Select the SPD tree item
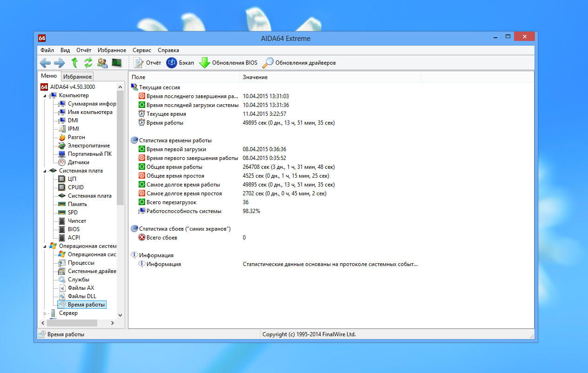This screenshot has height=373, width=588. coord(68,213)
